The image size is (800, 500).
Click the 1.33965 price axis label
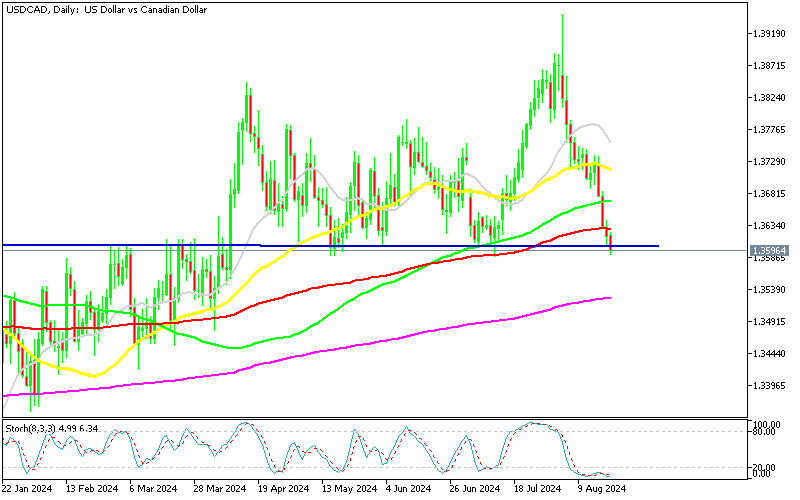[769, 385]
